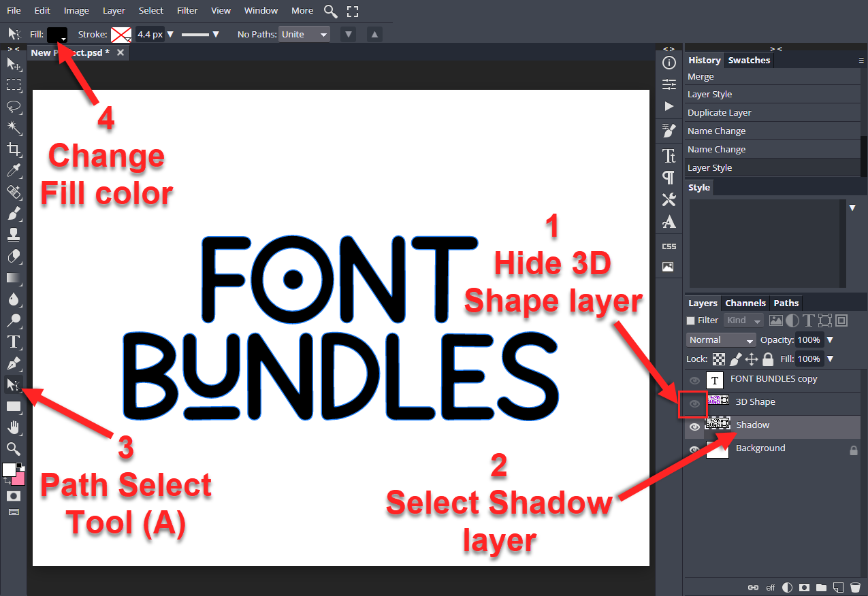Select the Clone Stamp tool
The image size is (868, 596).
point(14,235)
